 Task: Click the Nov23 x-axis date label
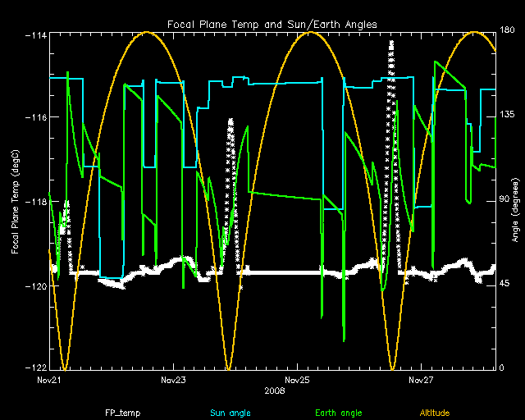click(173, 381)
